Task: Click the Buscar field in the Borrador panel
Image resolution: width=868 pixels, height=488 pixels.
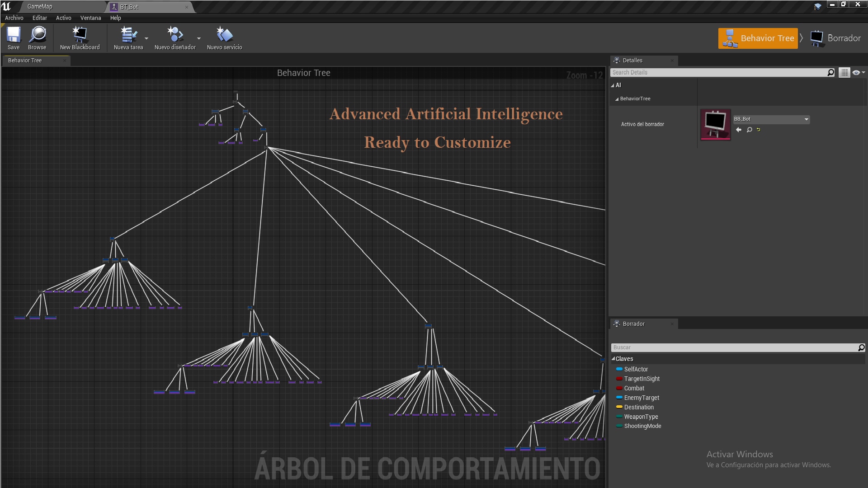Action: click(723, 347)
